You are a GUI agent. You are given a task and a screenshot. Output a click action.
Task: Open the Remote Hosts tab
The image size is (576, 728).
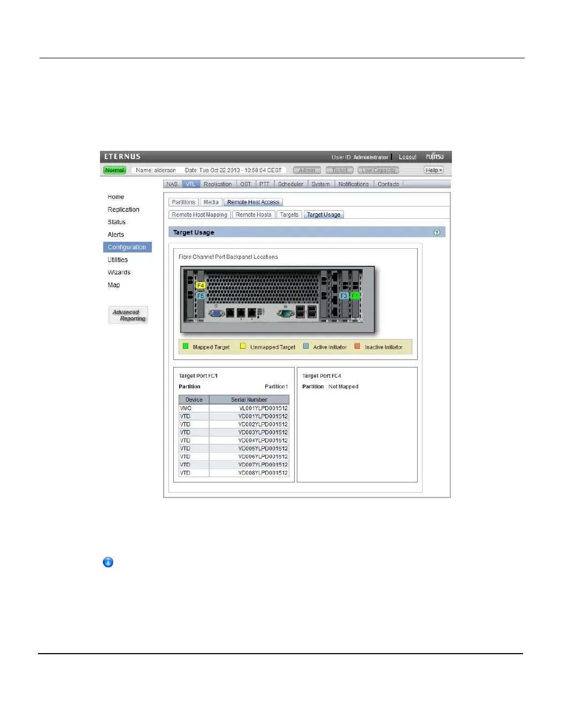[x=254, y=214]
